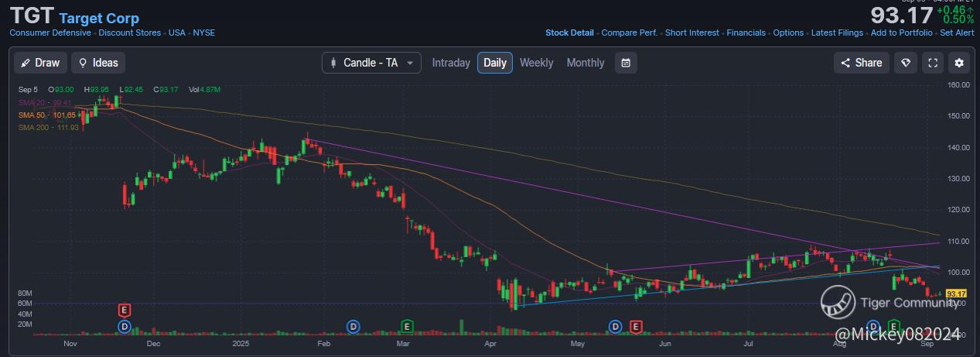Open the Stock Detail link
Screen dimensions: 980x357
pos(570,33)
